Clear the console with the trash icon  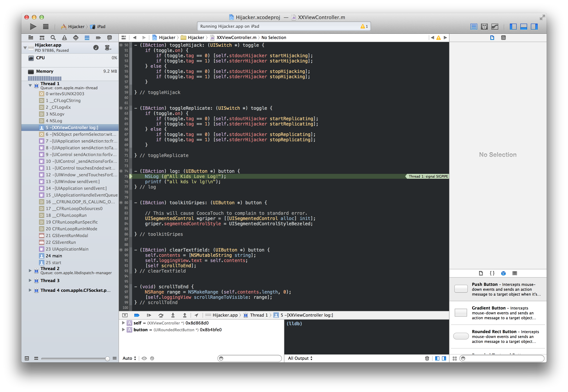click(427, 358)
